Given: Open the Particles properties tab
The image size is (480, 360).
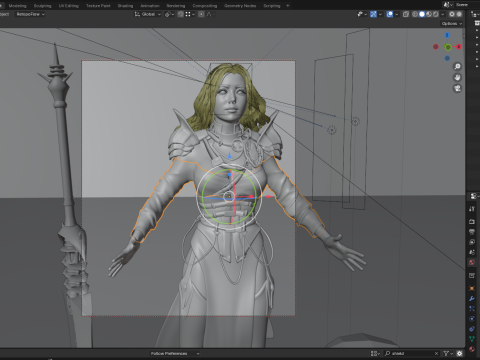Looking at the screenshot, I should click(472, 309).
